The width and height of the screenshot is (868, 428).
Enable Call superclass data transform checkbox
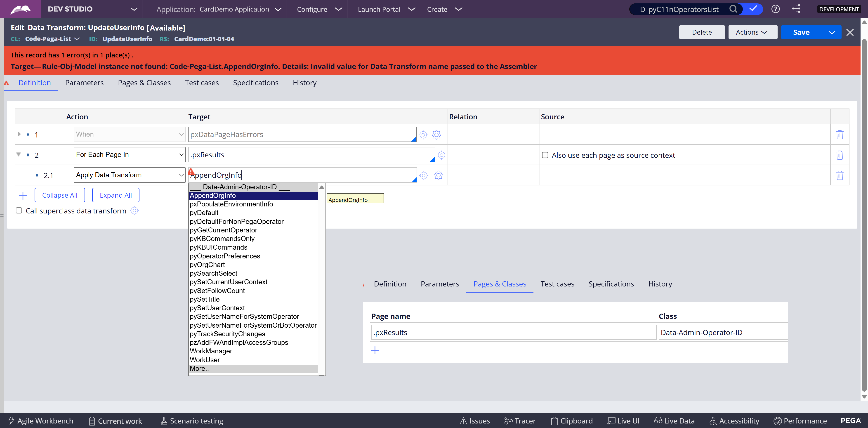point(19,211)
